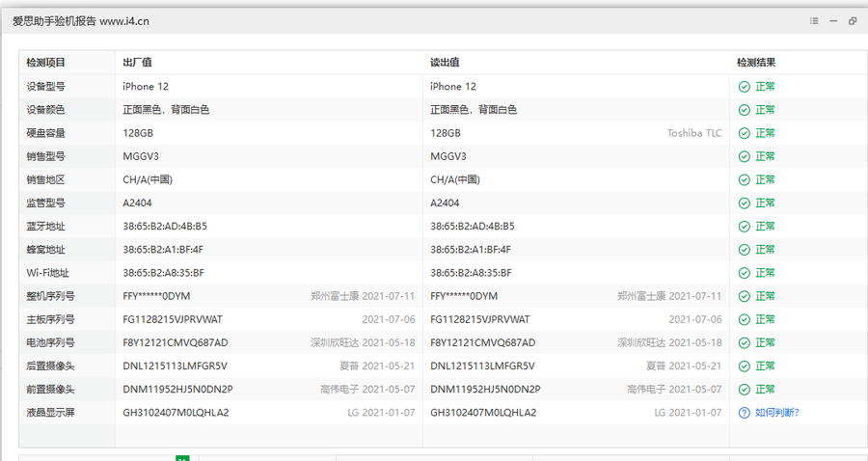The height and width of the screenshot is (461, 868).
Task: Click the Toshiba TLC note in 硬盘容量 row
Action: (694, 133)
